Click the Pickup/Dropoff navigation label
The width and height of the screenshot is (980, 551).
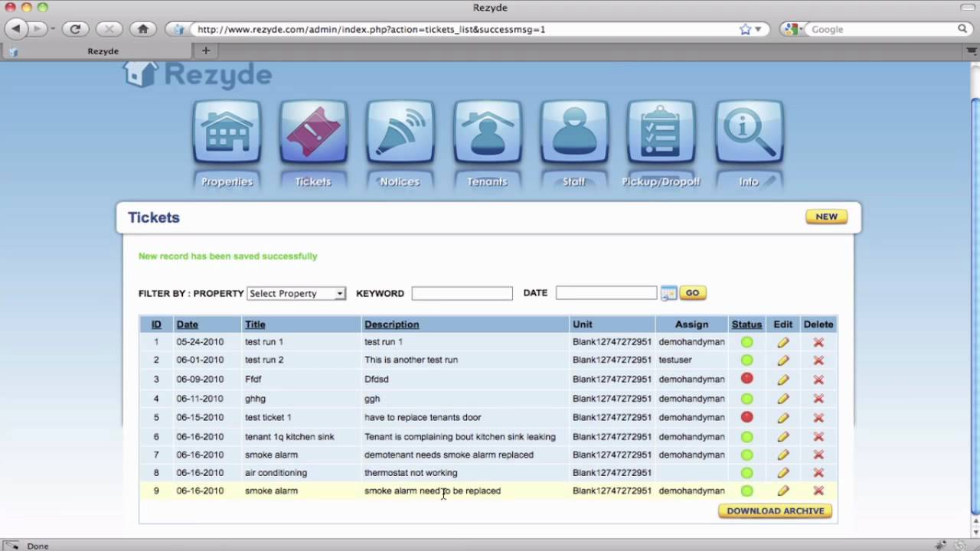pyautogui.click(x=661, y=181)
